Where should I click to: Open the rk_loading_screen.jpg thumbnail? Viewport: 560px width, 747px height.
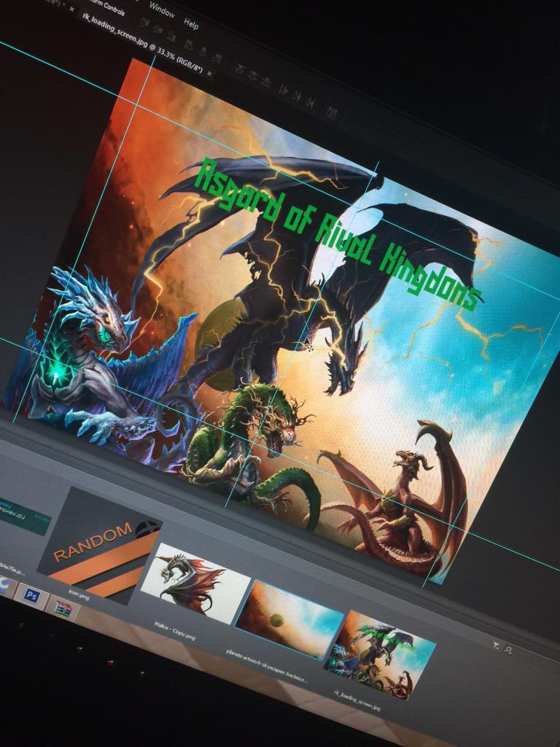(x=379, y=655)
